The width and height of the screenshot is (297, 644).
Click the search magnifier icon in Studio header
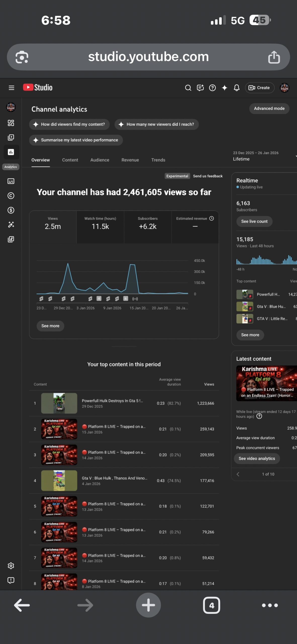188,88
